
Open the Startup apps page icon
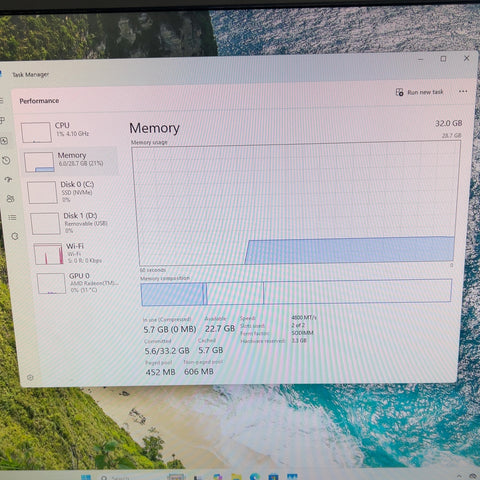pos(8,179)
